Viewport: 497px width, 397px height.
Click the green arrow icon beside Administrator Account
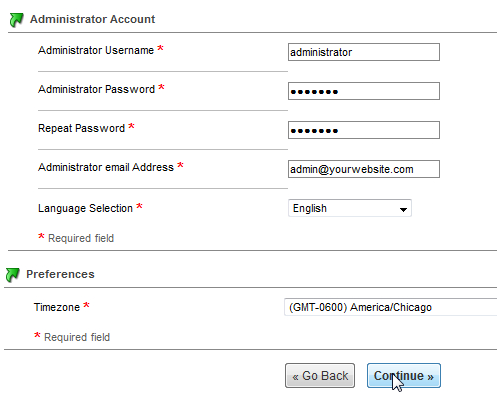coord(16,20)
